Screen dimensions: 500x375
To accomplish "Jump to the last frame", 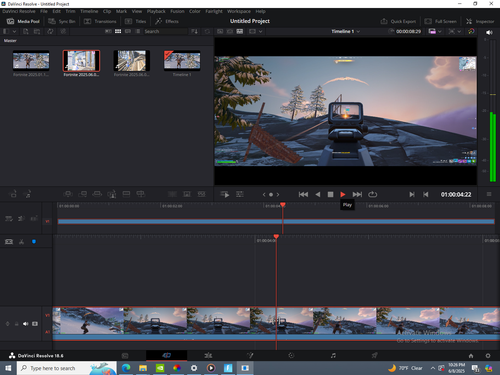I will 357,194.
